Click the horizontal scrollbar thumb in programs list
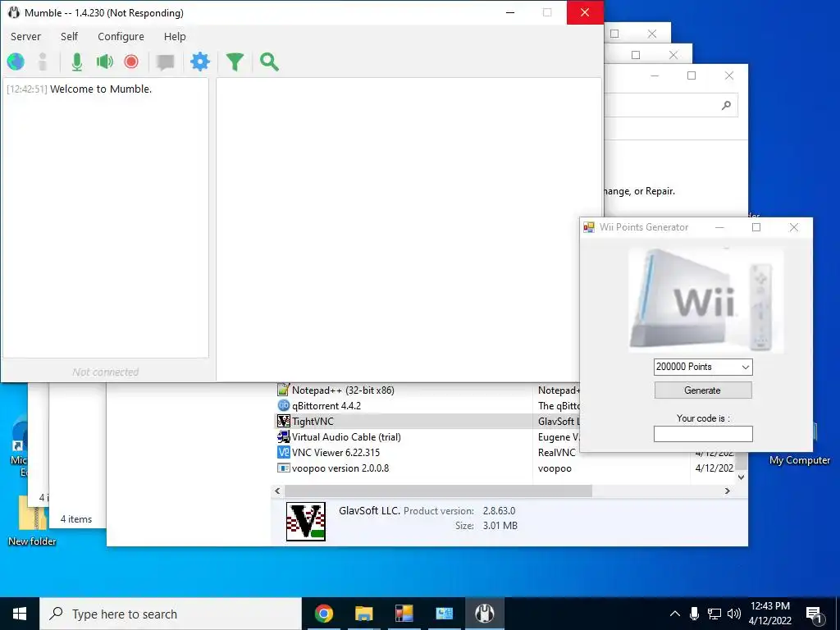The width and height of the screenshot is (840, 630). tap(438, 491)
